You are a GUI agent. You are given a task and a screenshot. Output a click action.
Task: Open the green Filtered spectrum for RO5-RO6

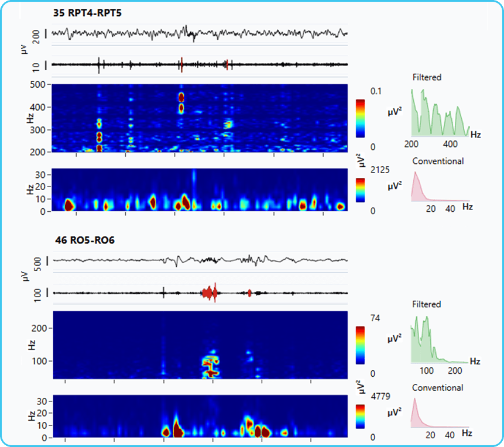pyautogui.click(x=440, y=340)
